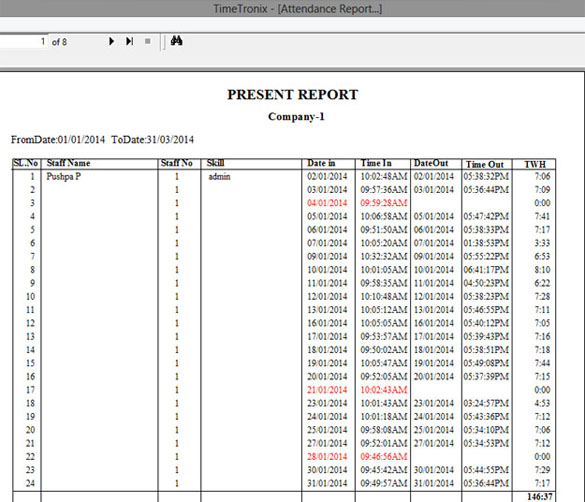Click Time In 10:02:48AM
Screen dimensions: 585x502
(x=384, y=176)
